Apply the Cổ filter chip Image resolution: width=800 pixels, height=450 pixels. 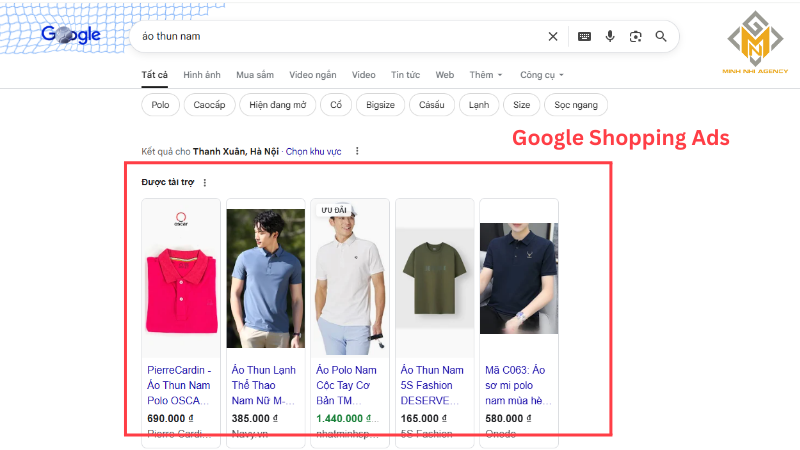[336, 105]
